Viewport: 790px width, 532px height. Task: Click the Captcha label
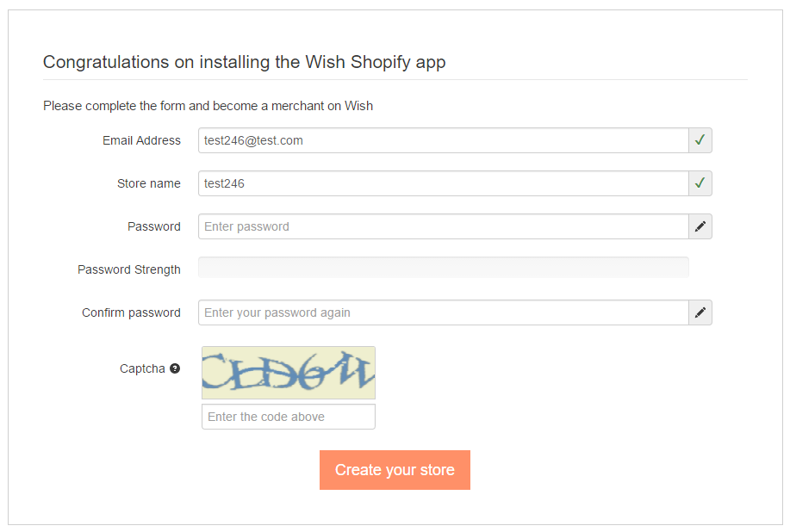pos(140,368)
